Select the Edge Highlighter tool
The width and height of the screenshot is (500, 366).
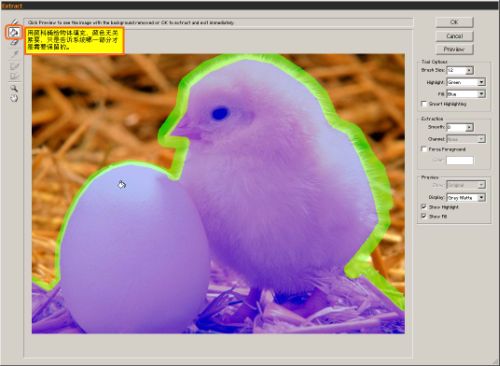14,22
